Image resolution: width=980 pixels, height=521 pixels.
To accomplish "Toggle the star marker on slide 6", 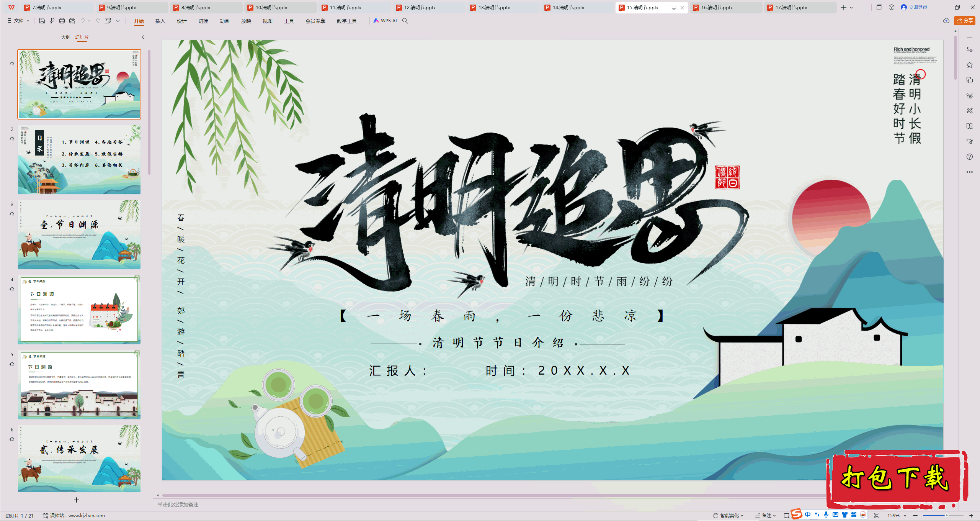I will (12, 439).
